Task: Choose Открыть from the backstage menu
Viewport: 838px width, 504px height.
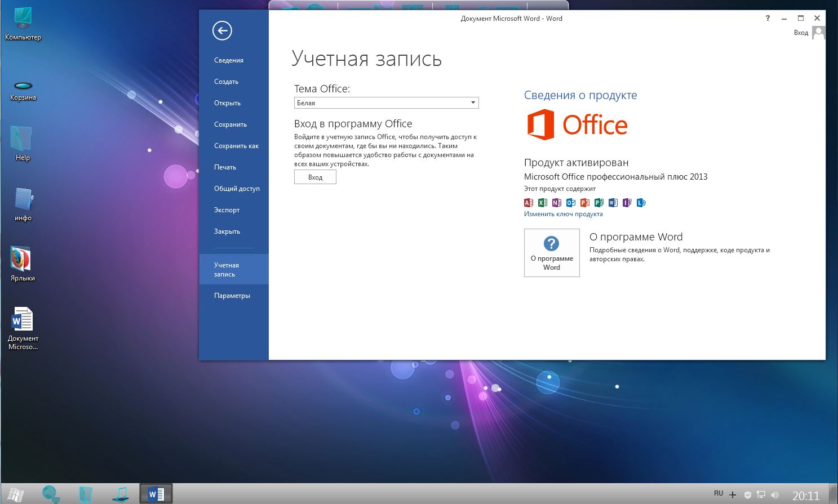Action: pyautogui.click(x=227, y=103)
